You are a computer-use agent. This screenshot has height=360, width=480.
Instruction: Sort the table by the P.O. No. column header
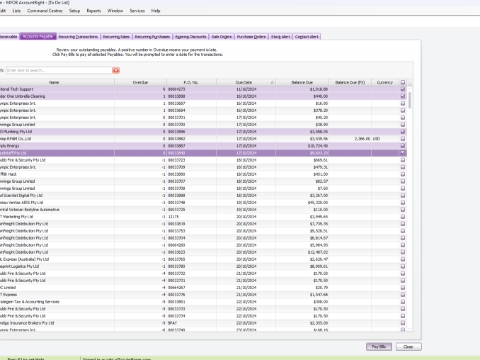click(x=191, y=82)
